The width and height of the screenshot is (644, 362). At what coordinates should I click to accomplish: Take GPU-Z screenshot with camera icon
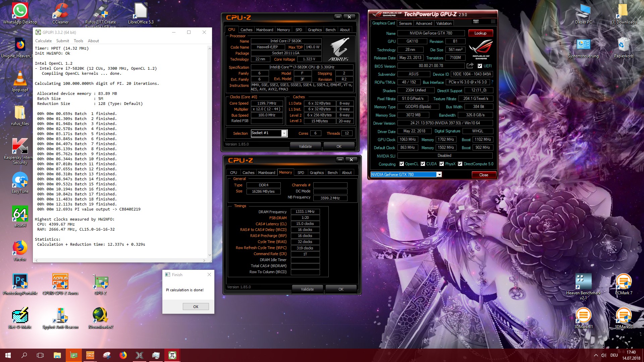tap(476, 21)
